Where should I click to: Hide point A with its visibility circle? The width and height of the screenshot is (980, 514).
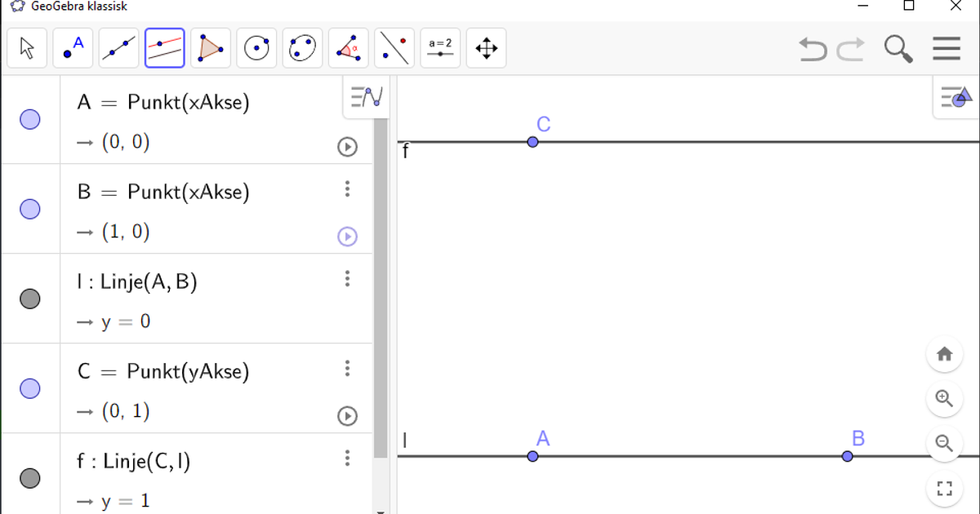coord(30,120)
